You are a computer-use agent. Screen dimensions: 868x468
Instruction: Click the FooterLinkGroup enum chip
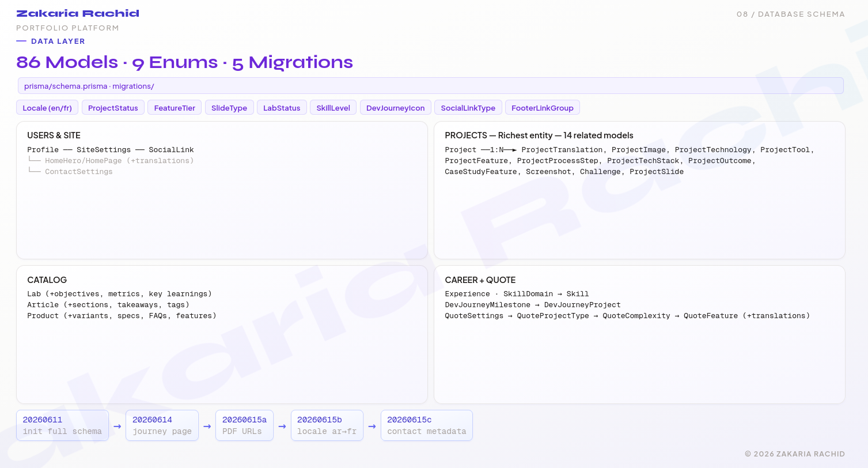543,108
